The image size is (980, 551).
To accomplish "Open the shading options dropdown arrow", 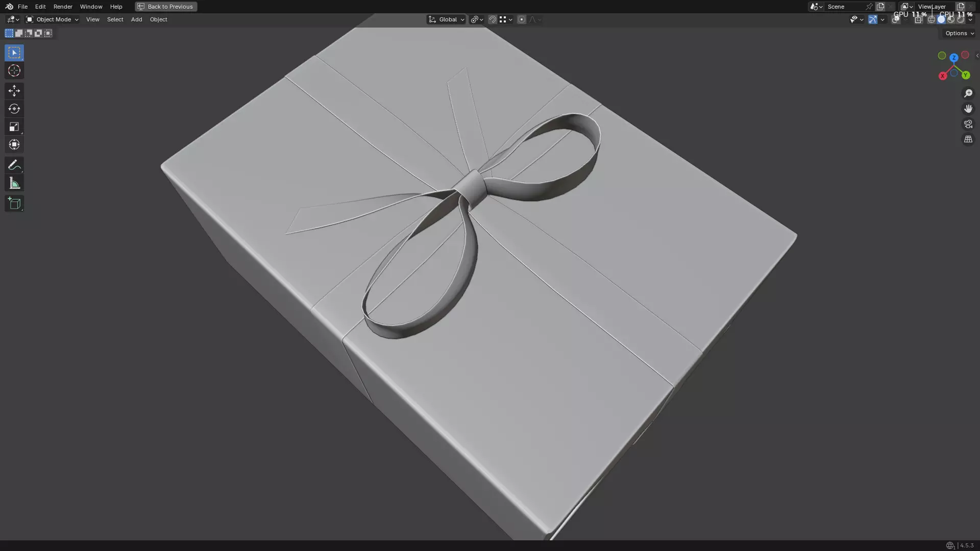I will coord(970,19).
